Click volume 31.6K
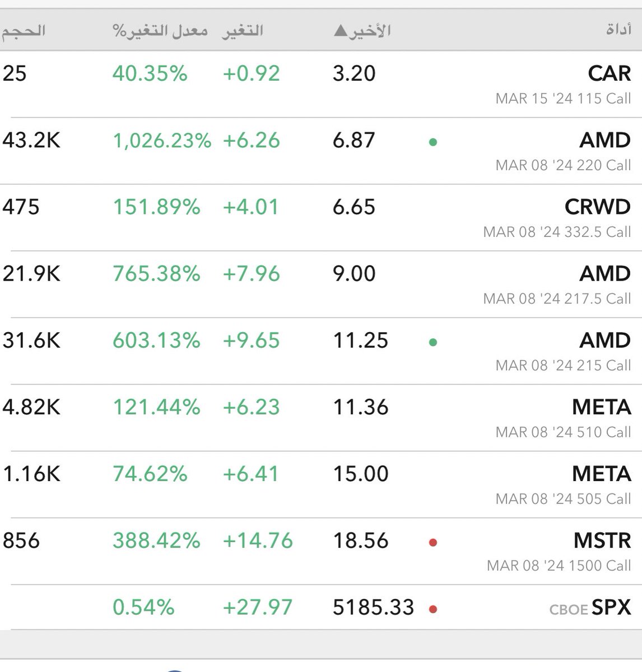The height and width of the screenshot is (672, 642). pos(31,340)
